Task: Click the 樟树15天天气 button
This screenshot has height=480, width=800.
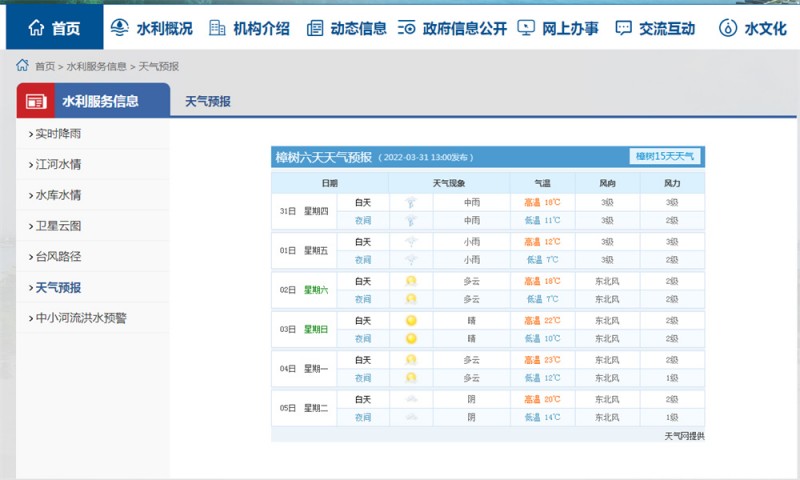Action: coord(665,156)
